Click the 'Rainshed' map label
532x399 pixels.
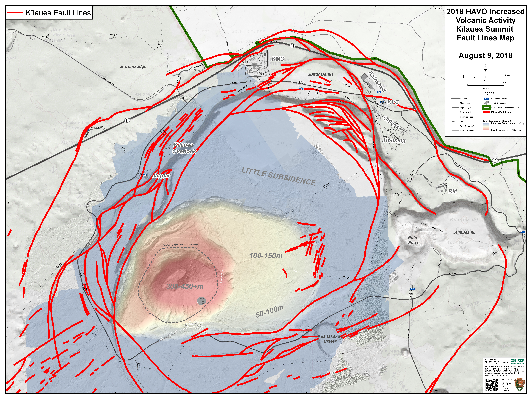pos(377,81)
